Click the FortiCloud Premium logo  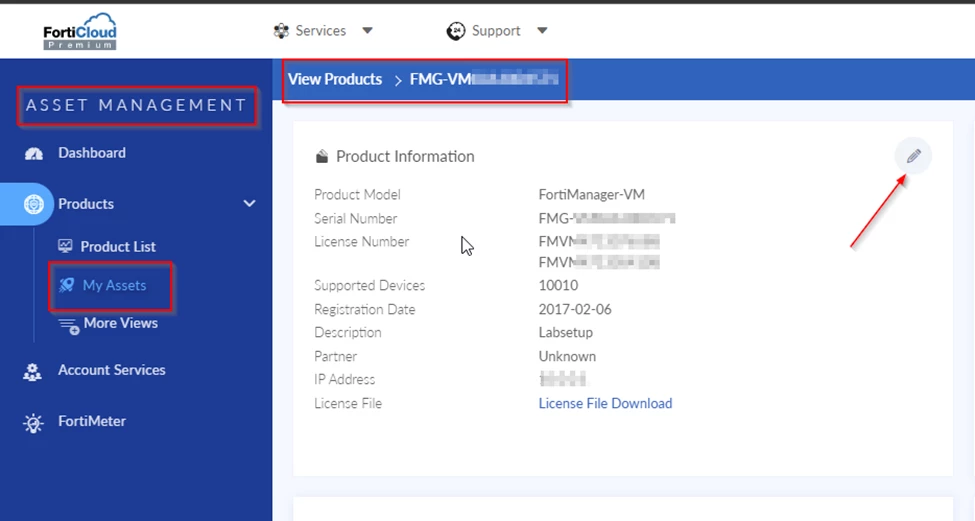coord(80,31)
